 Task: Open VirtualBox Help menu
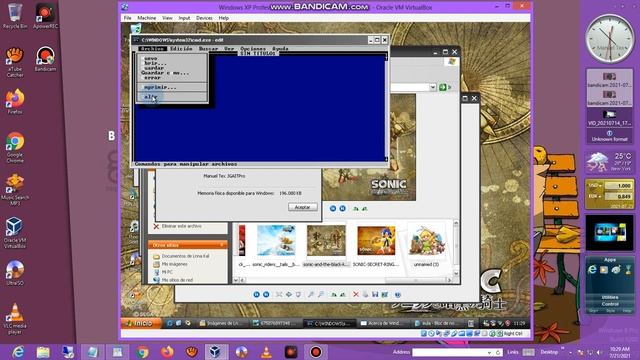(224, 18)
